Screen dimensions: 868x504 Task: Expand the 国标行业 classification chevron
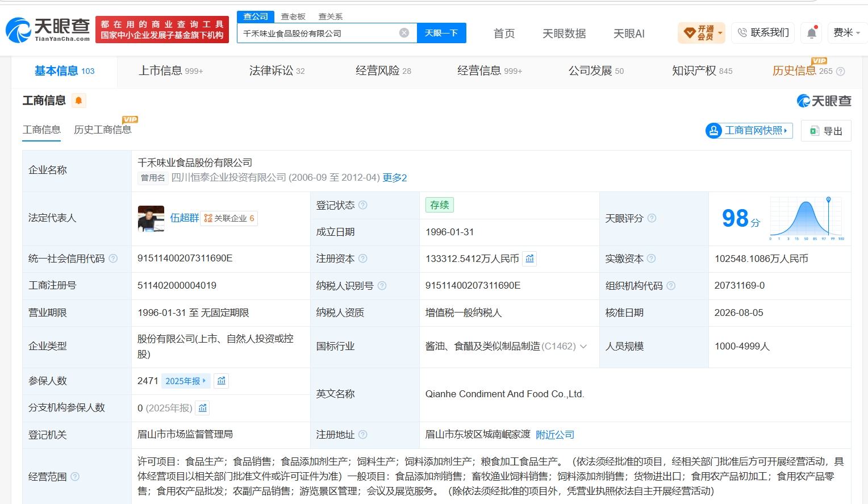(x=583, y=347)
